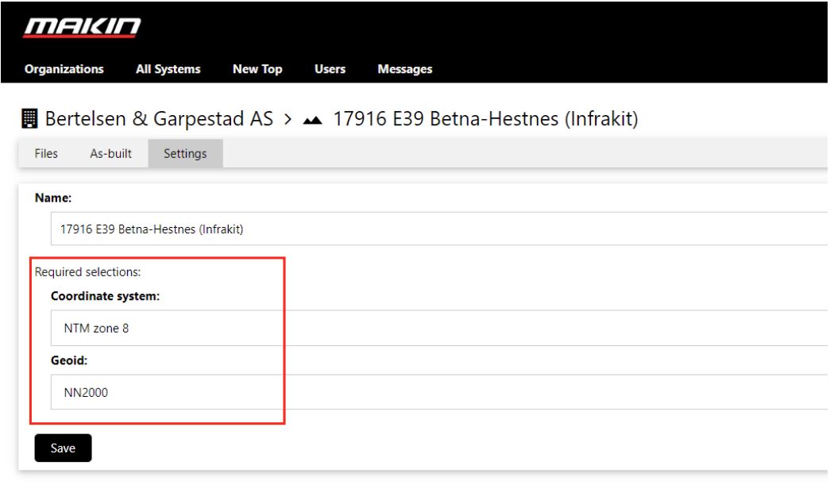The image size is (830, 504).
Task: Open the Coordinate system dropdown
Action: 437,328
